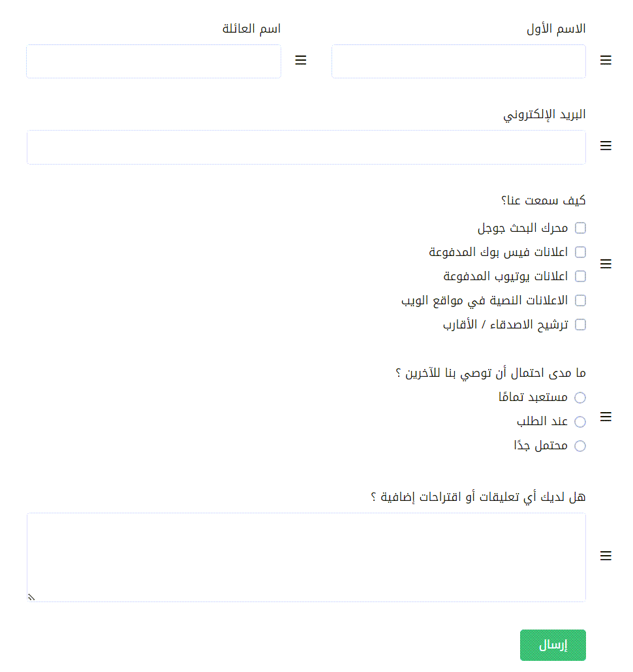The width and height of the screenshot is (633, 672).
Task: Focus the الاسم الأول input field
Action: pyautogui.click(x=458, y=61)
